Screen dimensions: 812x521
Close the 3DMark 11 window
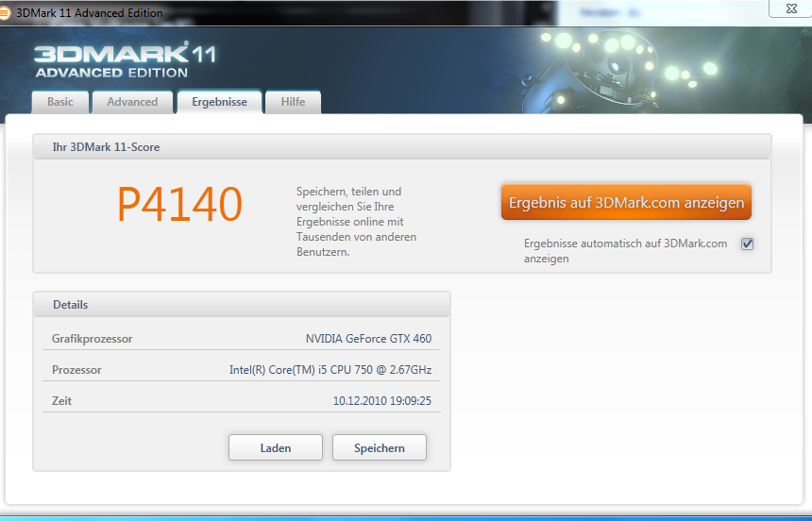[x=790, y=8]
